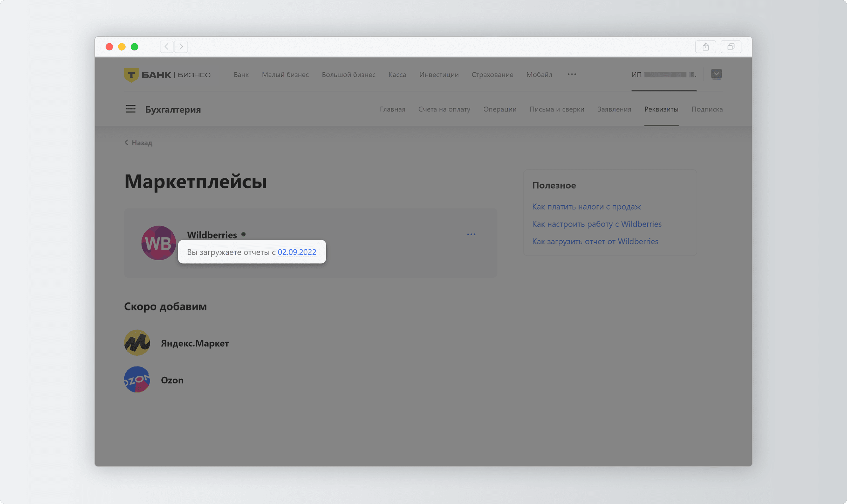Open the account dropdown arrow icon
This screenshot has width=847, height=504.
click(x=716, y=74)
